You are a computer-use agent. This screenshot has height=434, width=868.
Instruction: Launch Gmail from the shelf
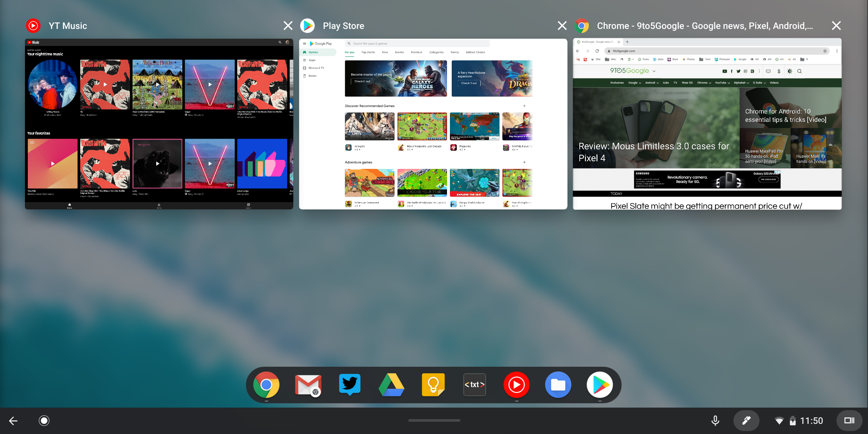(308, 385)
